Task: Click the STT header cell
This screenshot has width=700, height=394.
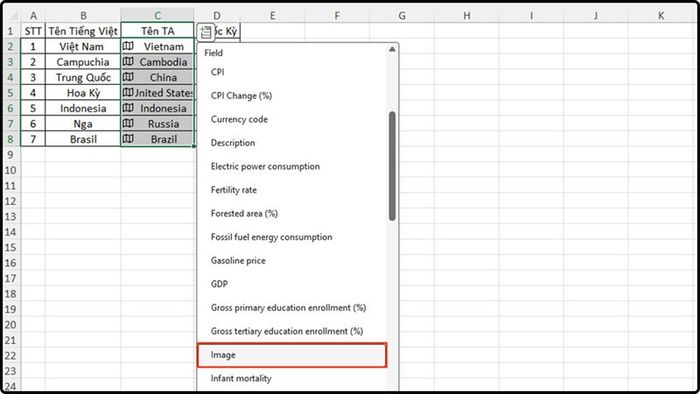Action: click(33, 31)
